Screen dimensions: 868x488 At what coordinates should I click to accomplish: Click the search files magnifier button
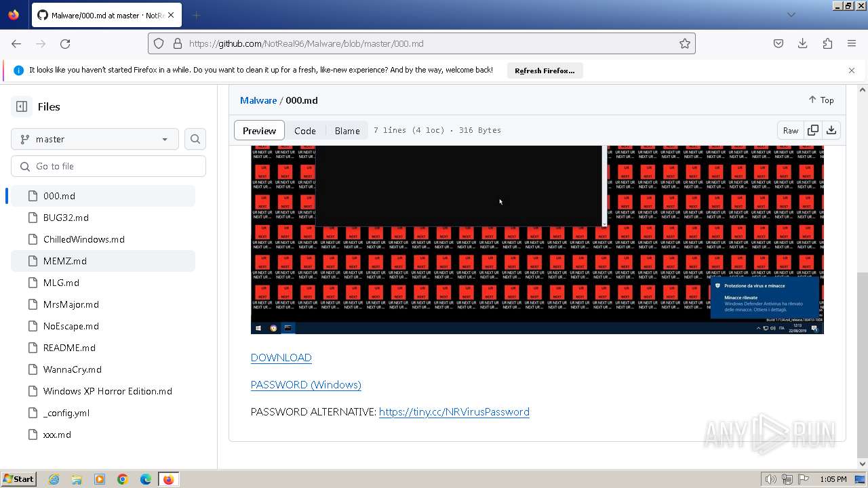pyautogui.click(x=195, y=139)
